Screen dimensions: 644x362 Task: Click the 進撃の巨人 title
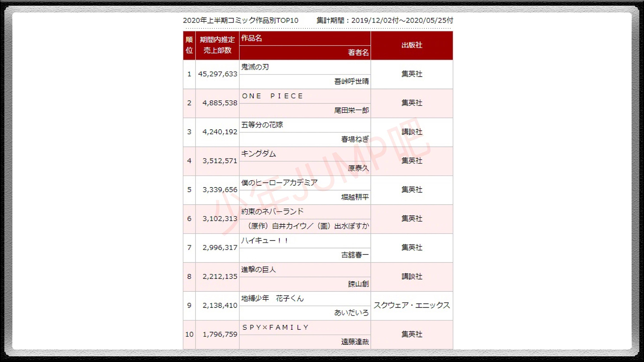[x=258, y=269]
